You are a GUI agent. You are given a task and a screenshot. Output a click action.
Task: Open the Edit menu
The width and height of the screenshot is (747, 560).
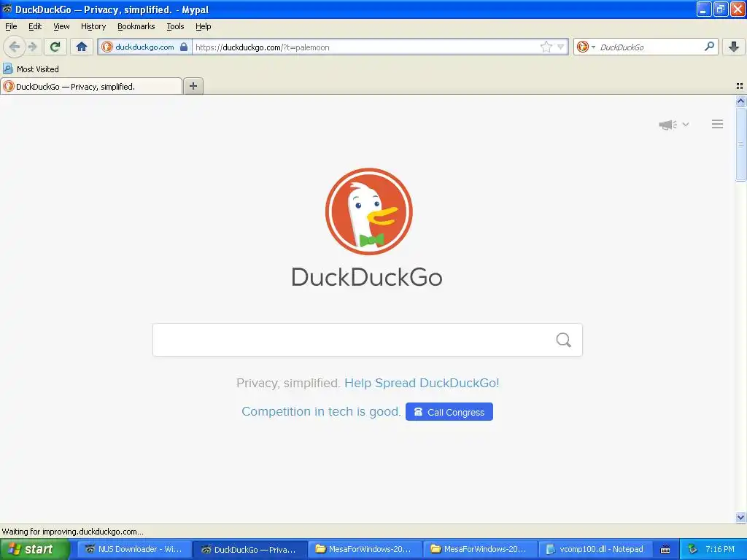[x=35, y=26]
